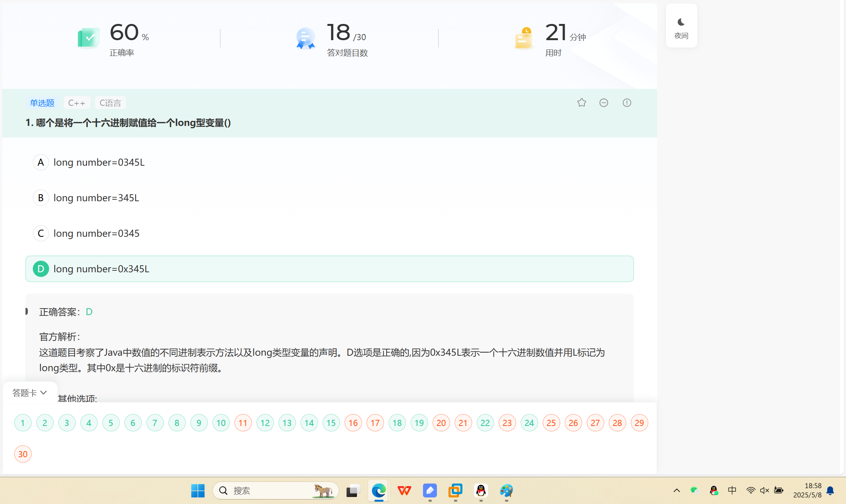Screen dimensions: 846x504
Task: Select option B long number=345L
Action: 96,198
